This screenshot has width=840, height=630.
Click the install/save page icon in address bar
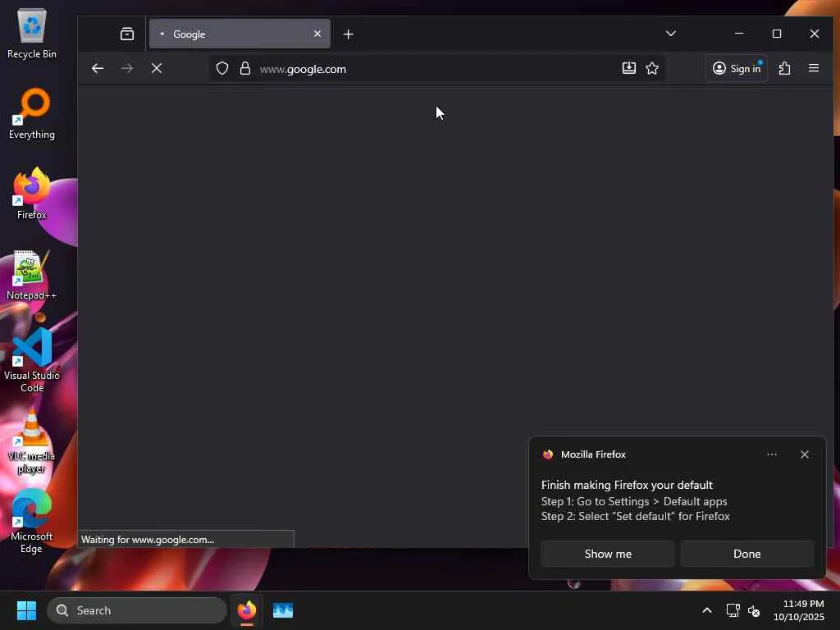pyautogui.click(x=629, y=68)
